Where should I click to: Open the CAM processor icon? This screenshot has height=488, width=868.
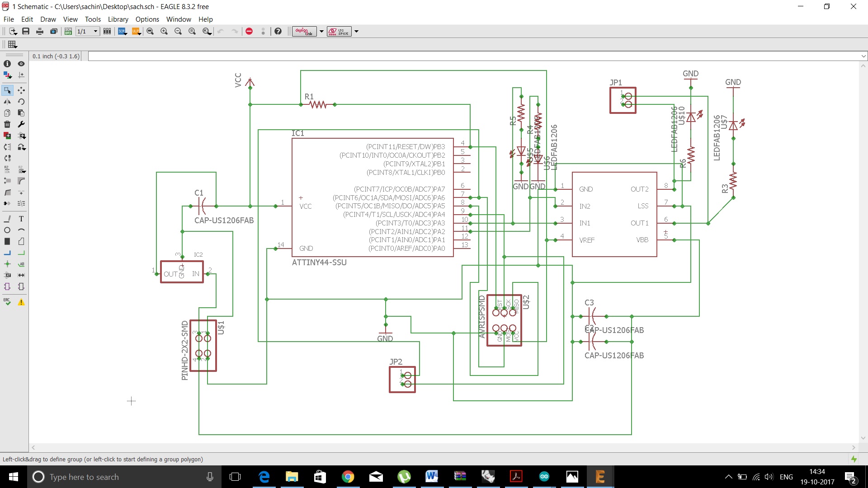(54, 31)
